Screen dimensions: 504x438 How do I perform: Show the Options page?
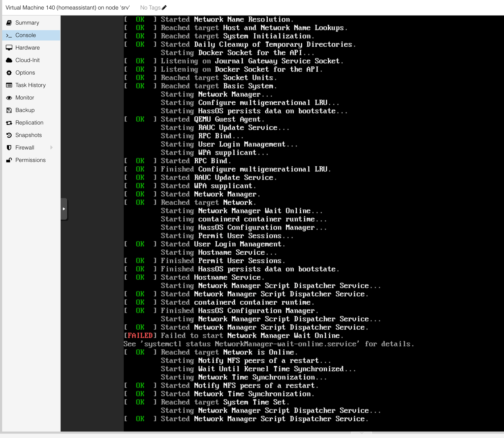(x=31, y=73)
